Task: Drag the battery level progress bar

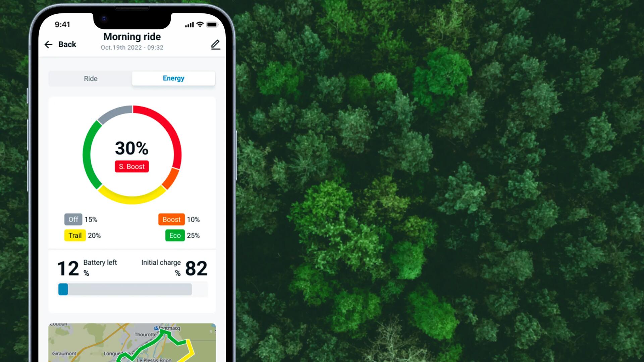Action: tap(64, 290)
